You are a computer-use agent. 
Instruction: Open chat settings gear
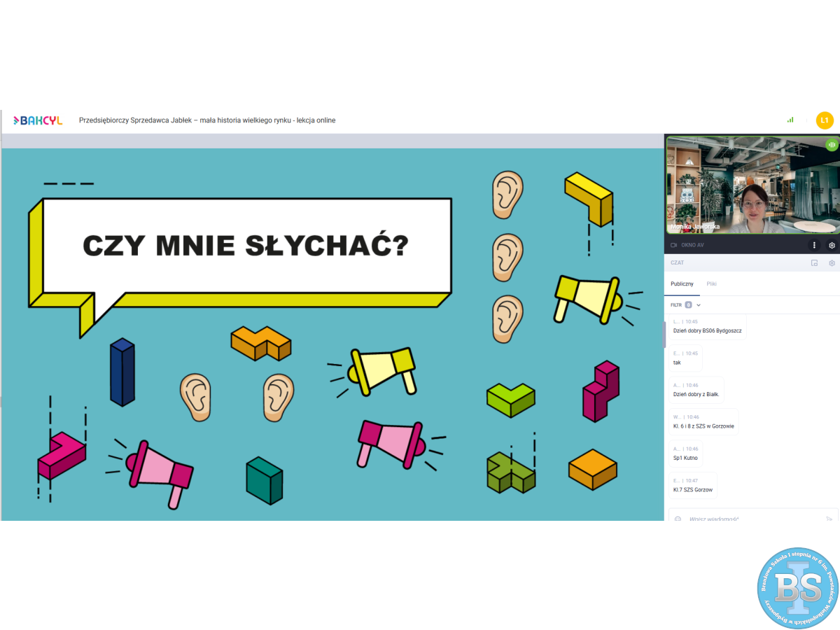tap(832, 263)
